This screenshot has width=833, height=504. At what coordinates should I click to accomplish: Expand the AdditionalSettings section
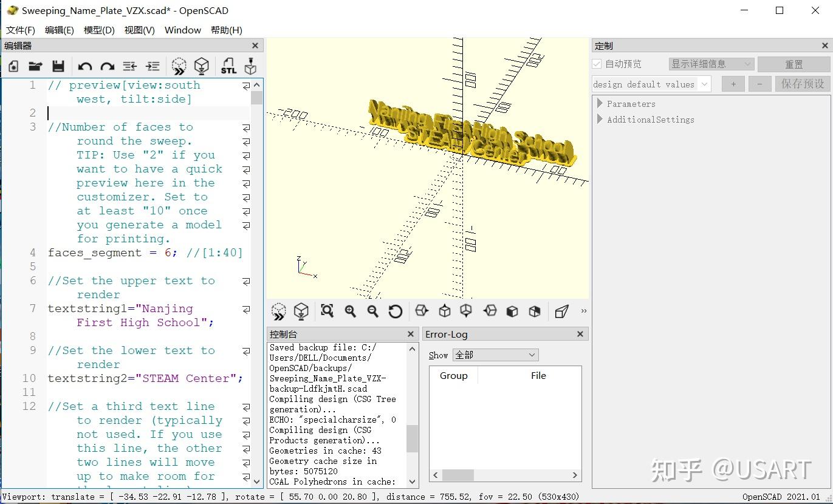[599, 120]
